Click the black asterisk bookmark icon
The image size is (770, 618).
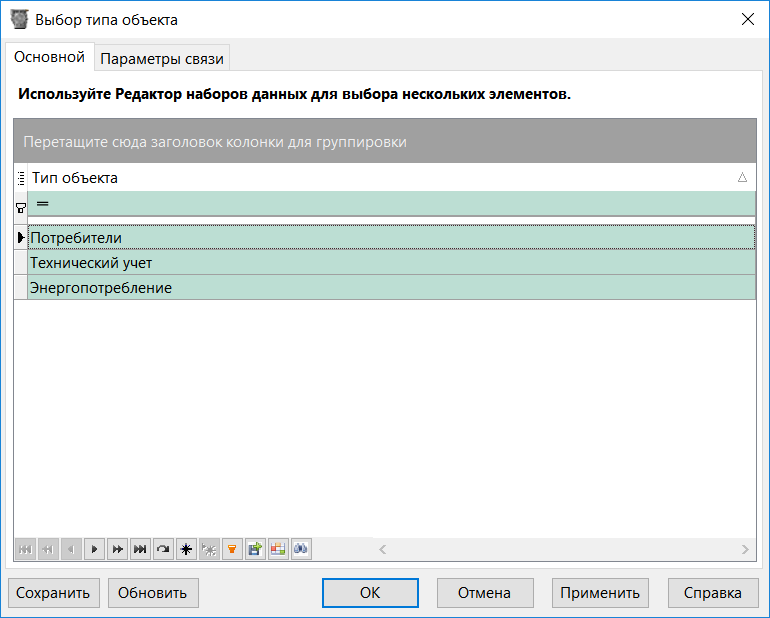coord(186,549)
